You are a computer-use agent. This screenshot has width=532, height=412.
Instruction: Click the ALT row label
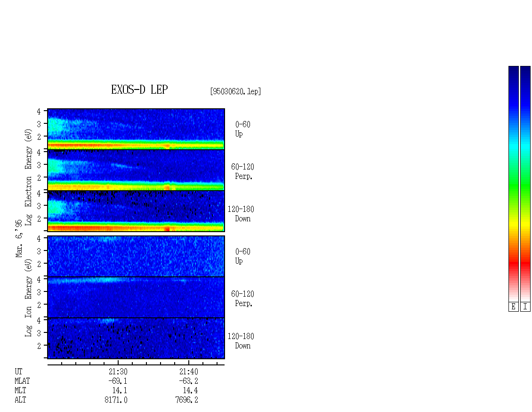(x=20, y=400)
